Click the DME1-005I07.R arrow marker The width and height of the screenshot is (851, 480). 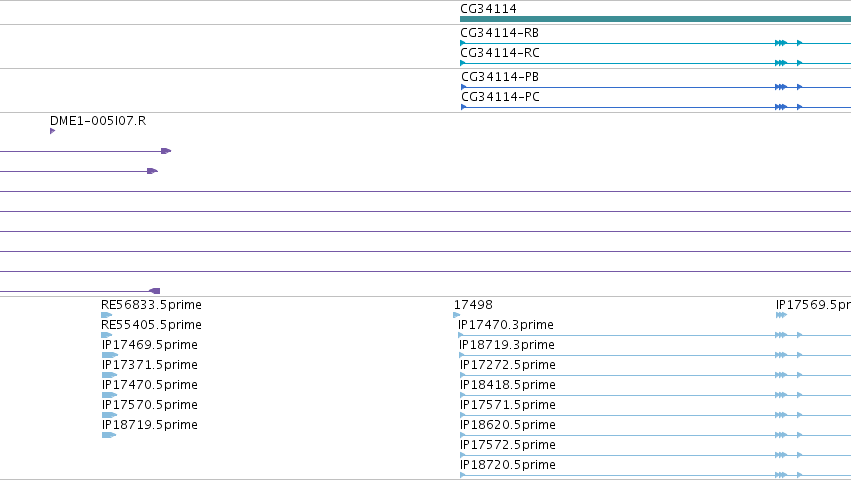[53, 131]
